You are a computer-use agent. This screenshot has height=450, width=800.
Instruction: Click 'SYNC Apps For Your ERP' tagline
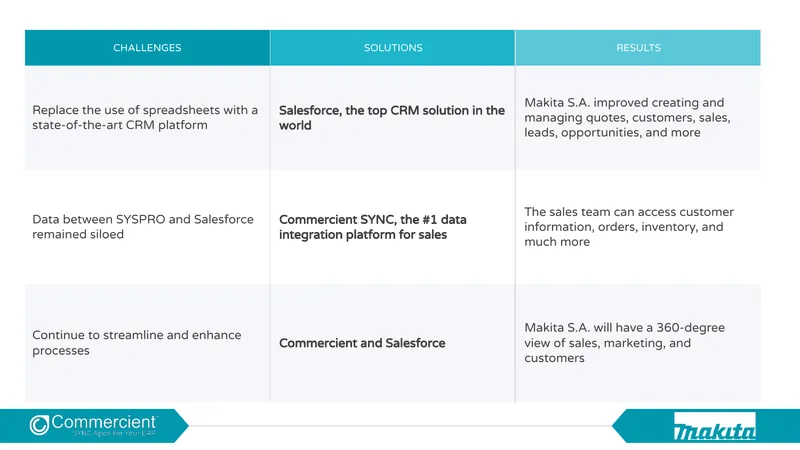[x=114, y=433]
